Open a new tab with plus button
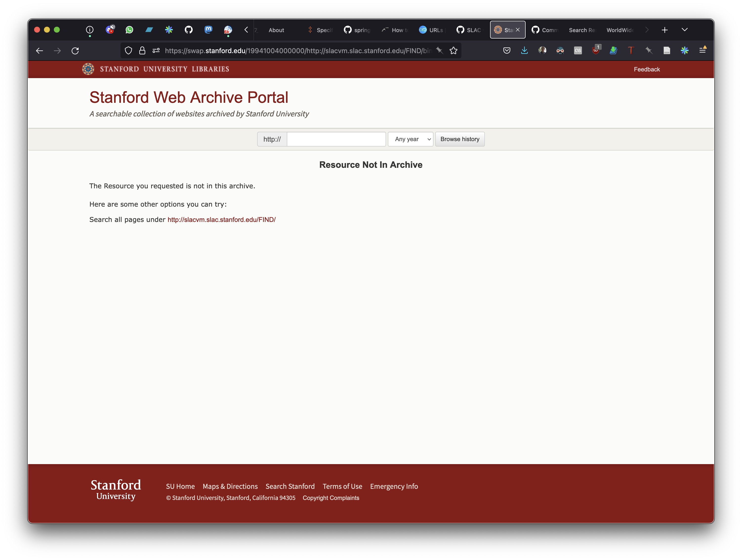This screenshot has height=560, width=742. point(664,30)
